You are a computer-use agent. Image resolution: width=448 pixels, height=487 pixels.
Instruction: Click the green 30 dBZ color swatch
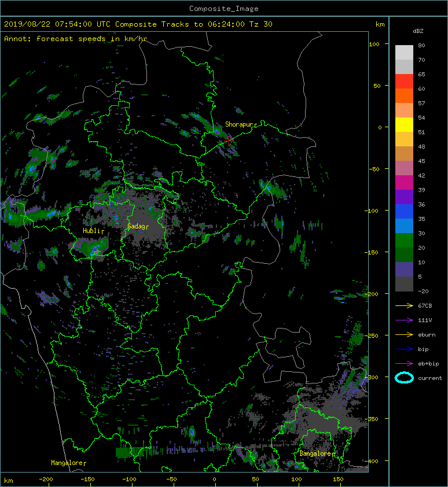[404, 240]
